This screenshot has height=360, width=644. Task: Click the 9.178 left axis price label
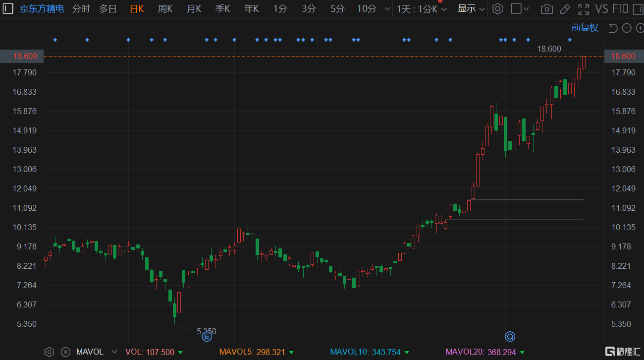pyautogui.click(x=27, y=246)
